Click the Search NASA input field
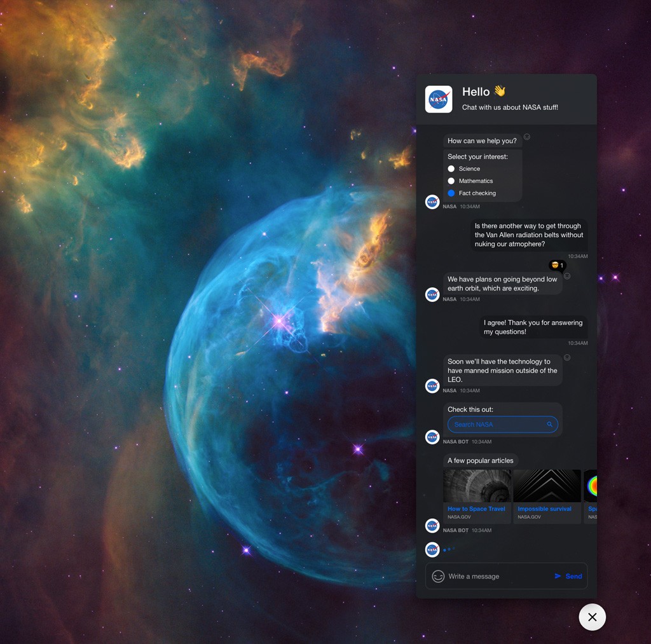Viewport: 651px width, 644px height. 503,424
